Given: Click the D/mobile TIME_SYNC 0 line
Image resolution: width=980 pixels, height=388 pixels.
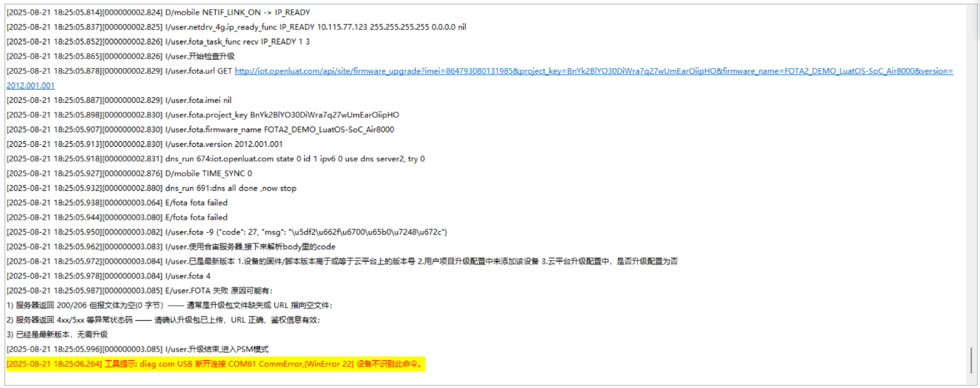Looking at the screenshot, I should click(129, 173).
